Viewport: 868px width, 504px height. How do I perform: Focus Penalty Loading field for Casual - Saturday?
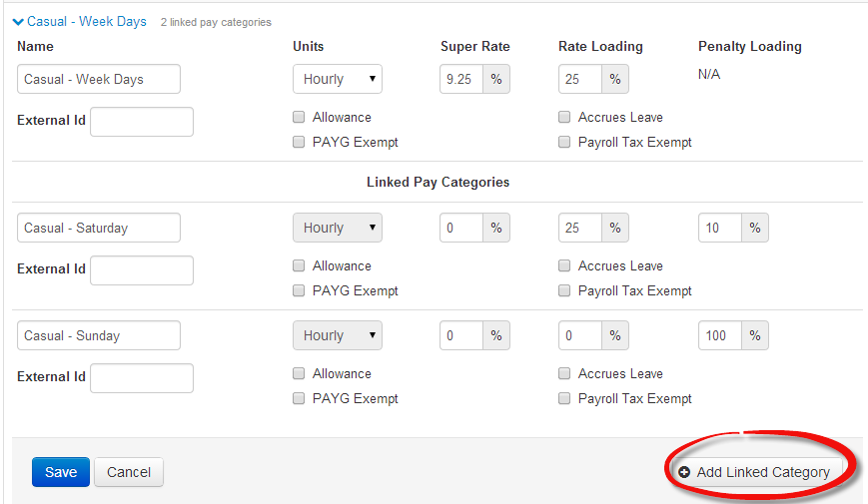(x=720, y=228)
